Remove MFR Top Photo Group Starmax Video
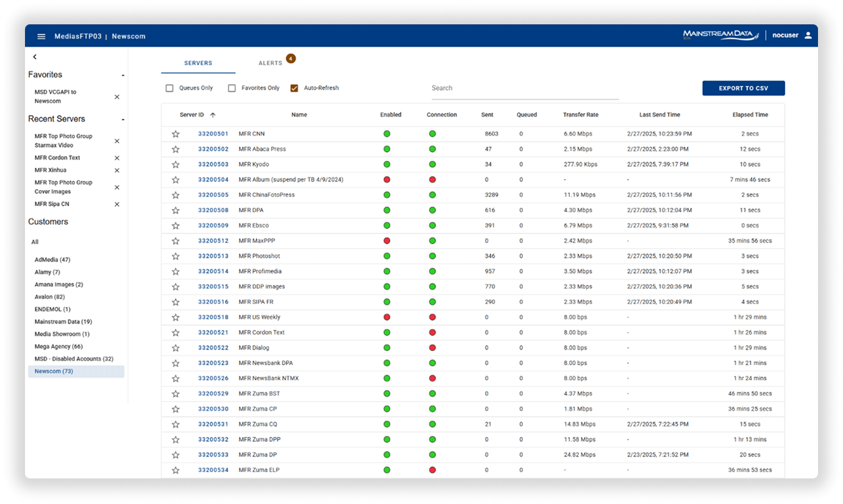This screenshot has height=504, width=843. (117, 141)
